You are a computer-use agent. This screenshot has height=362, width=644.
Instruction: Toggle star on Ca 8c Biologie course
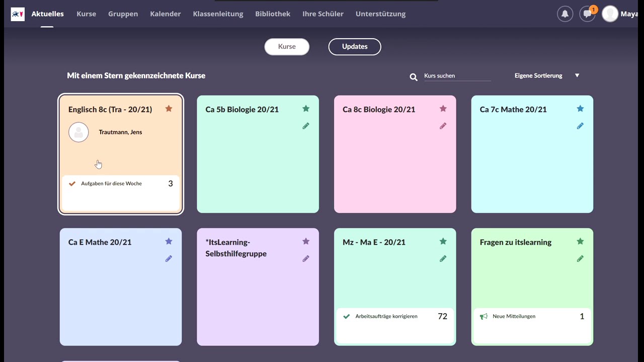[x=443, y=109]
